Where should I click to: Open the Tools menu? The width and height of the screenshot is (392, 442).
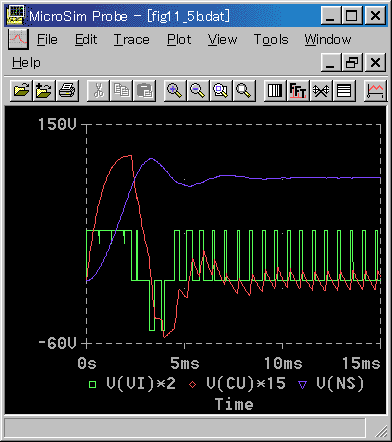pyautogui.click(x=271, y=40)
